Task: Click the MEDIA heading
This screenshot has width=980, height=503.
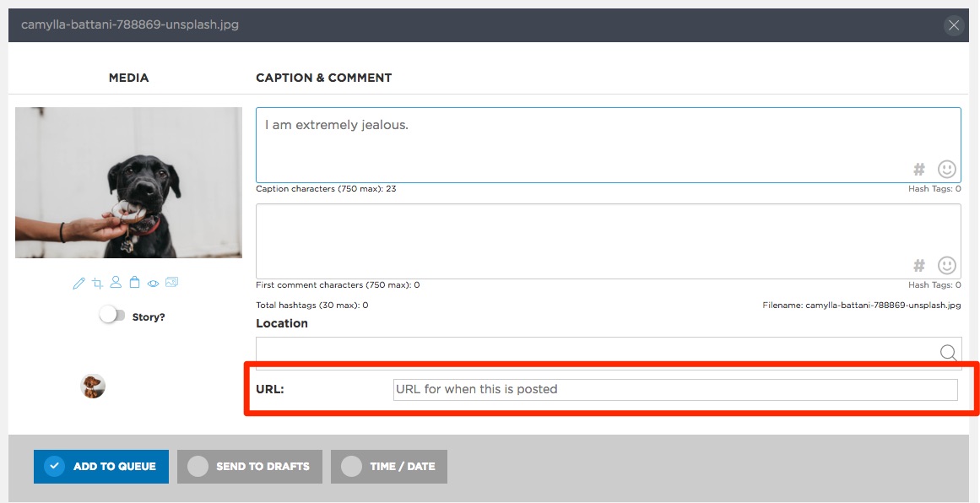Action: tap(129, 78)
